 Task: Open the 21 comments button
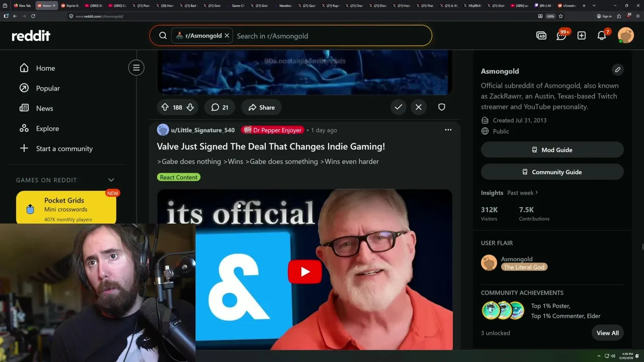pos(219,107)
